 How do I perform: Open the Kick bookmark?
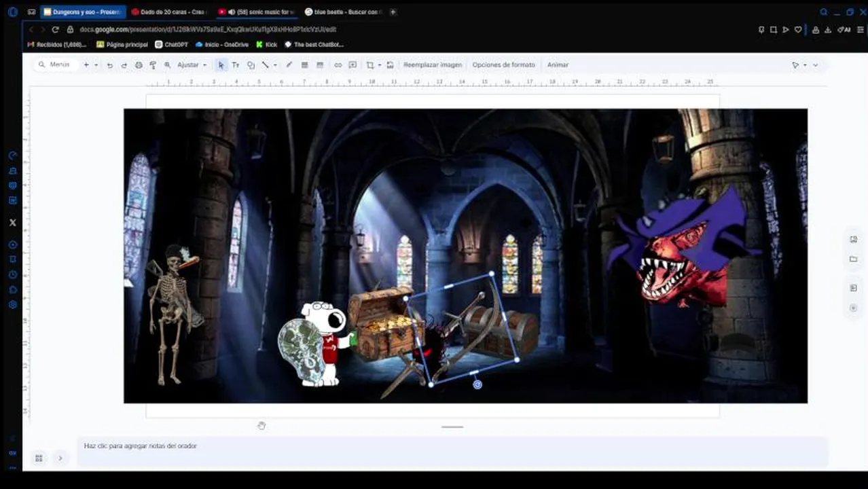coord(267,45)
